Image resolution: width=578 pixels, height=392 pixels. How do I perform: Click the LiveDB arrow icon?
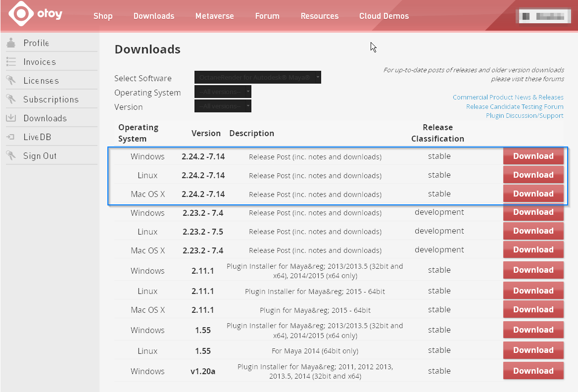11,137
